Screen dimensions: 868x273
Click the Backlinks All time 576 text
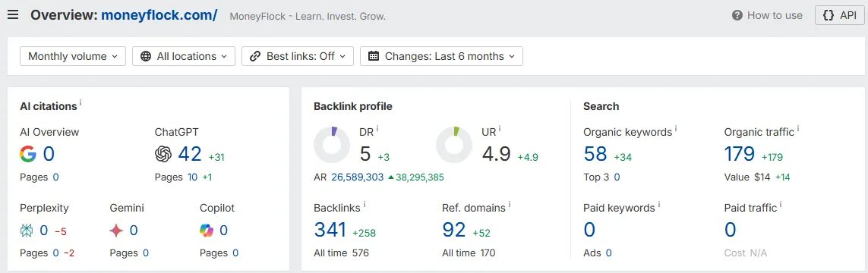coord(341,253)
